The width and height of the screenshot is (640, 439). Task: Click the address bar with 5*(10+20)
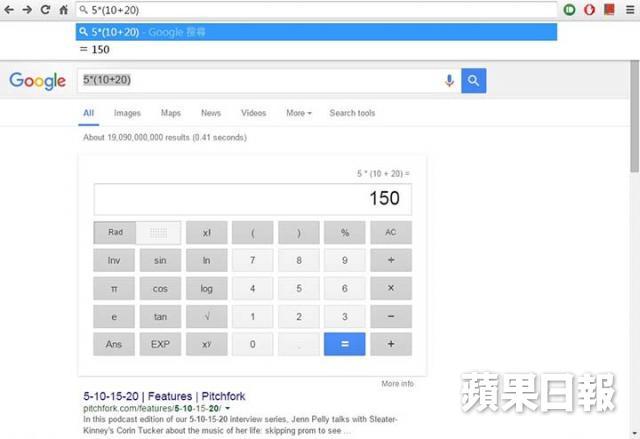coord(316,10)
